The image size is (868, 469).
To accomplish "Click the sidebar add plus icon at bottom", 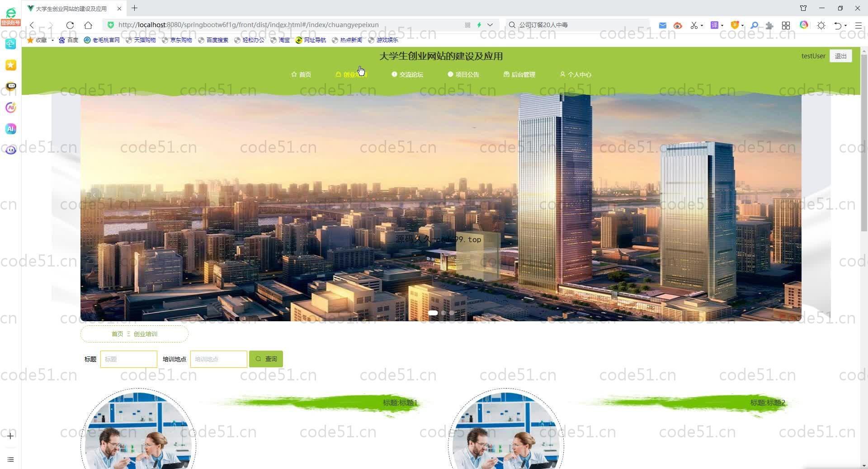I will coord(11,436).
